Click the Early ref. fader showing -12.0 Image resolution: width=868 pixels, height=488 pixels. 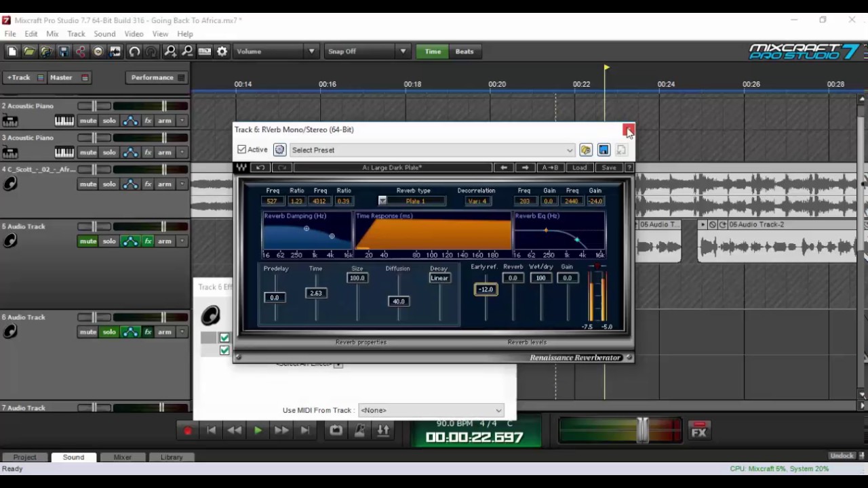[x=486, y=289]
